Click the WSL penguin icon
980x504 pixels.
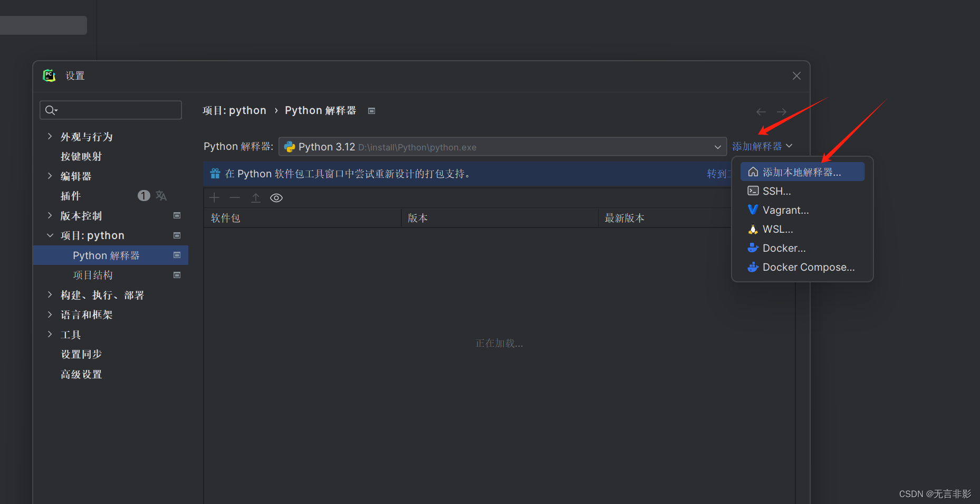753,229
